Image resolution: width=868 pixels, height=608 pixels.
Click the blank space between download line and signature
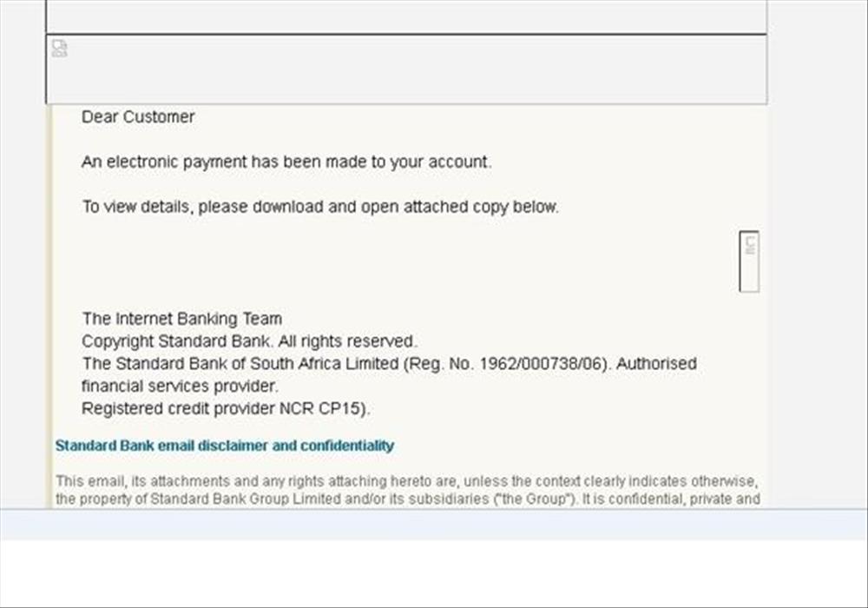tap(387, 261)
